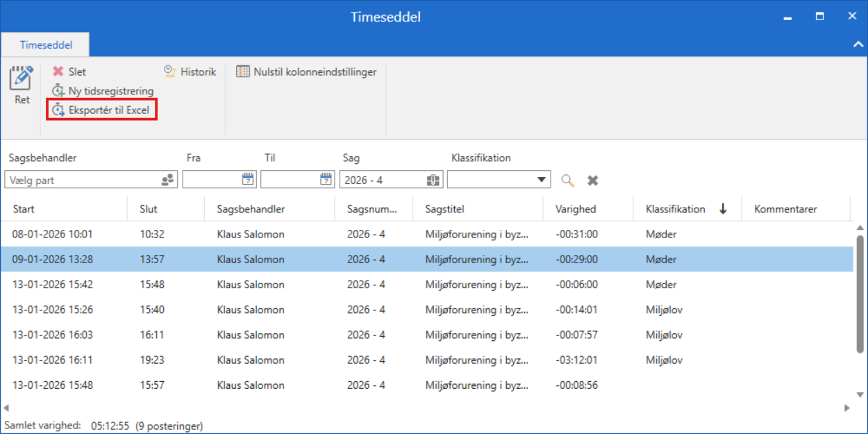
Task: Click the Nulstil kolonneindstillinger grid icon
Action: point(243,71)
